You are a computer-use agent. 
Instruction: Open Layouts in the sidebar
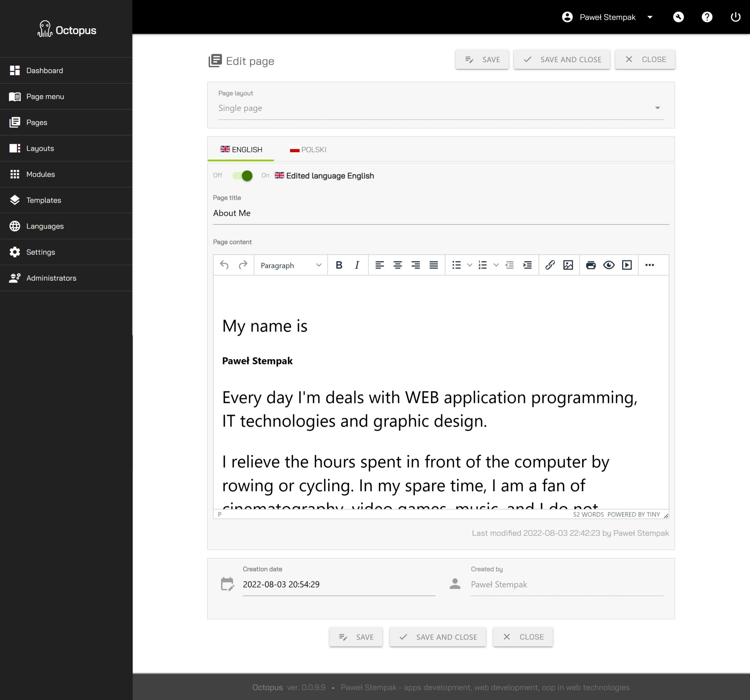[66, 149]
